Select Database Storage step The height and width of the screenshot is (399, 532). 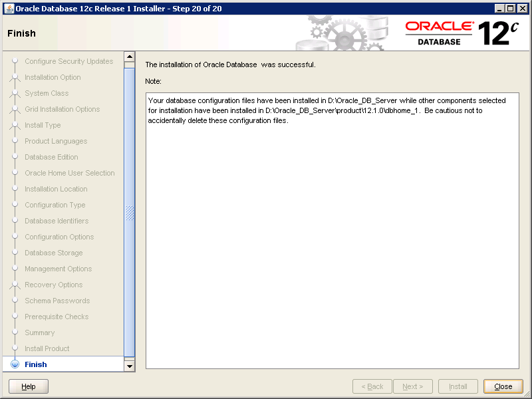[54, 253]
